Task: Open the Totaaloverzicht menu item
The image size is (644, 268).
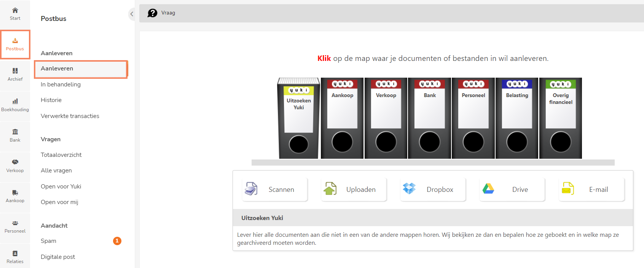Action: click(61, 155)
